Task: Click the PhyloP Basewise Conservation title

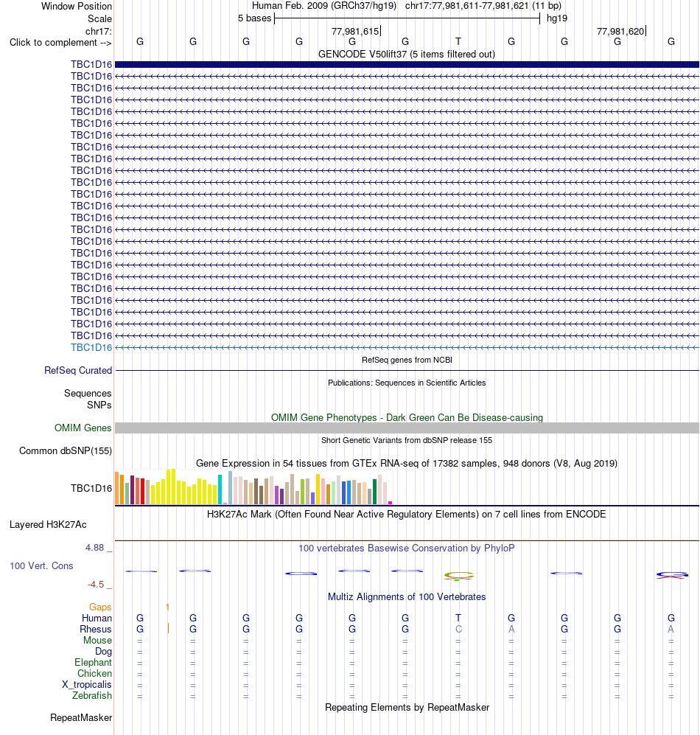Action: (407, 548)
